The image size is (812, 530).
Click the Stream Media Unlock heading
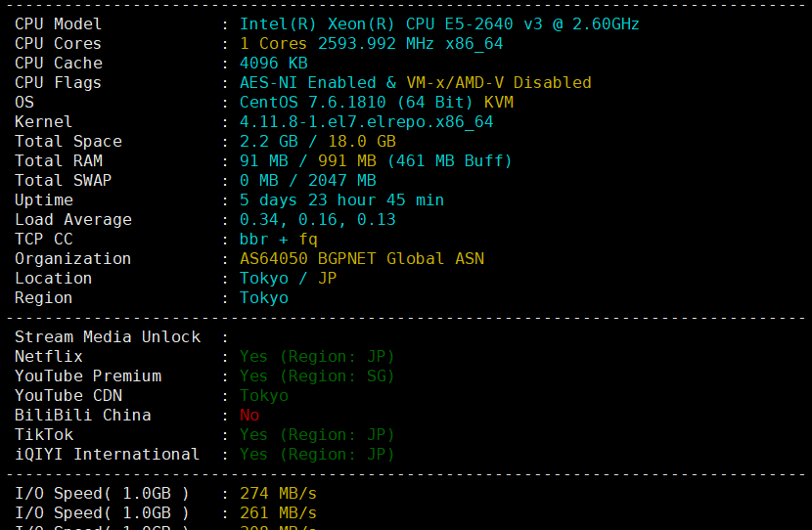108,337
